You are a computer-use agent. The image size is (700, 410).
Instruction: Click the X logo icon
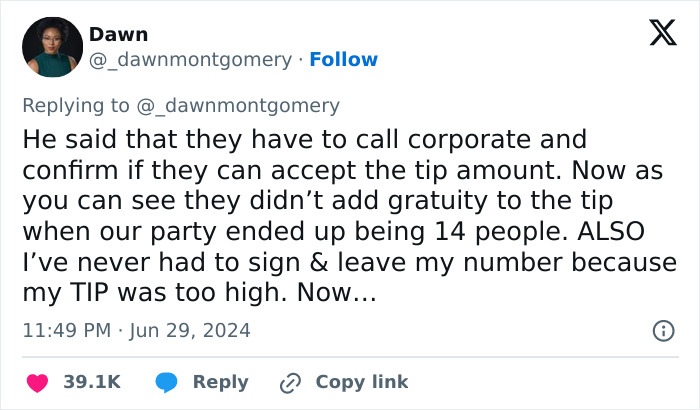coord(662,33)
